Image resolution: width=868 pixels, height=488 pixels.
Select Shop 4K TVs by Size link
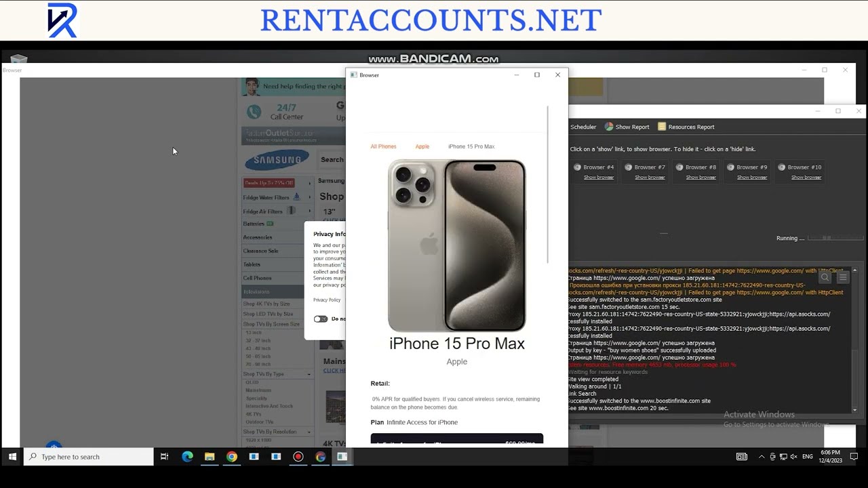267,304
